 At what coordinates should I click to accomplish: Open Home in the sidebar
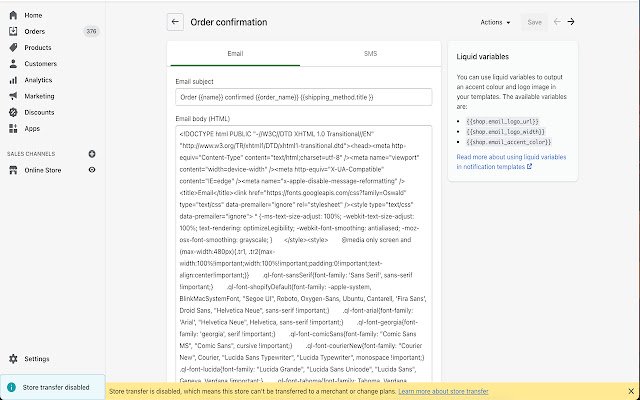[33, 15]
